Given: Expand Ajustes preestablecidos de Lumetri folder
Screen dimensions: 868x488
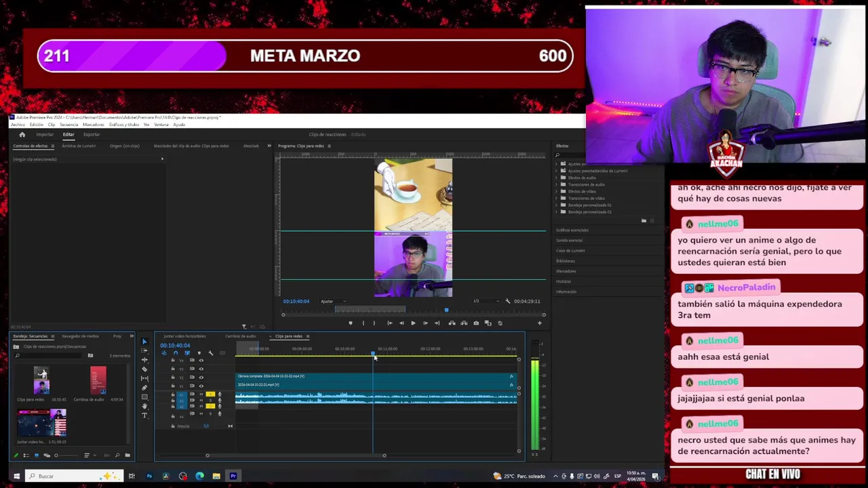Looking at the screenshot, I should click(x=557, y=171).
